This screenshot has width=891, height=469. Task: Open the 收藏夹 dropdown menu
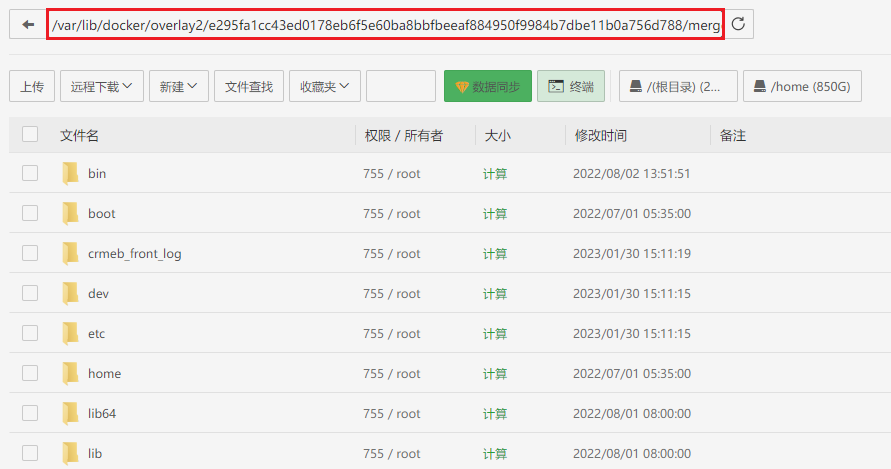[324, 86]
